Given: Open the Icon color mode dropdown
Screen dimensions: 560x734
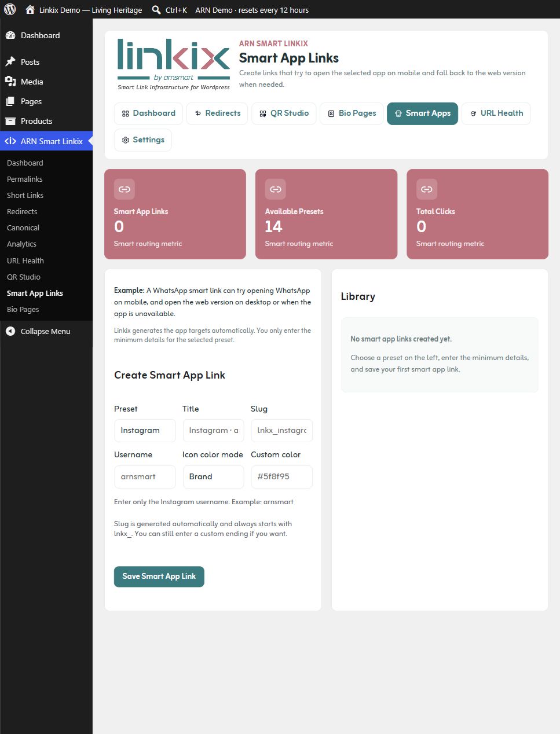Looking at the screenshot, I should coord(213,477).
